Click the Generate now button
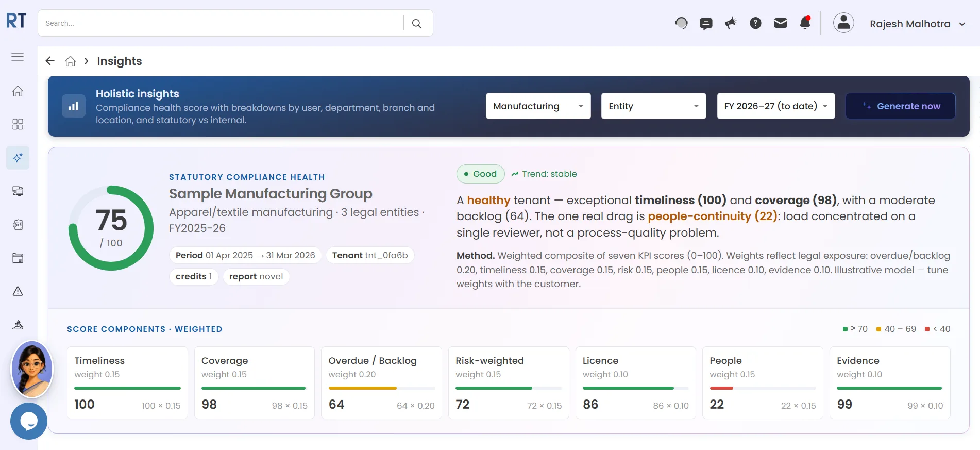The height and width of the screenshot is (450, 980). pos(901,106)
